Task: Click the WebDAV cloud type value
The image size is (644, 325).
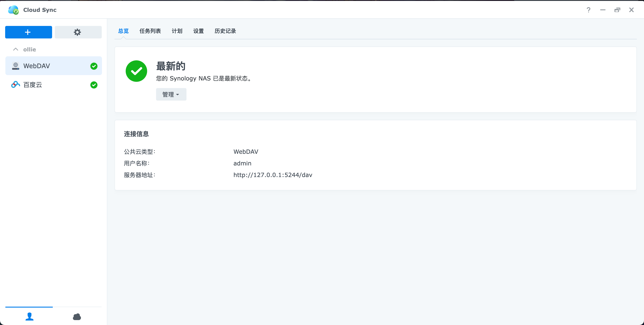Action: [x=246, y=152]
